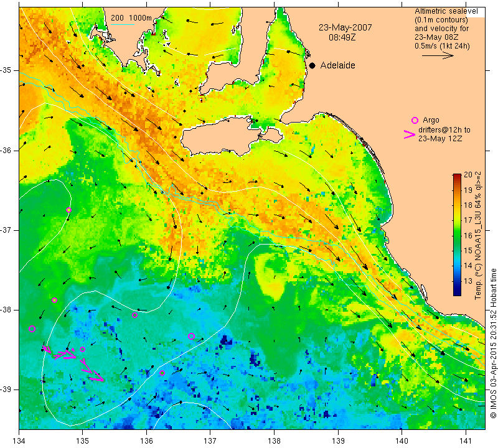Viewport: 498px width, 448px height.
Task: Click Argo float marker near 136.7°E, 38.35°S
Action: (x=191, y=336)
